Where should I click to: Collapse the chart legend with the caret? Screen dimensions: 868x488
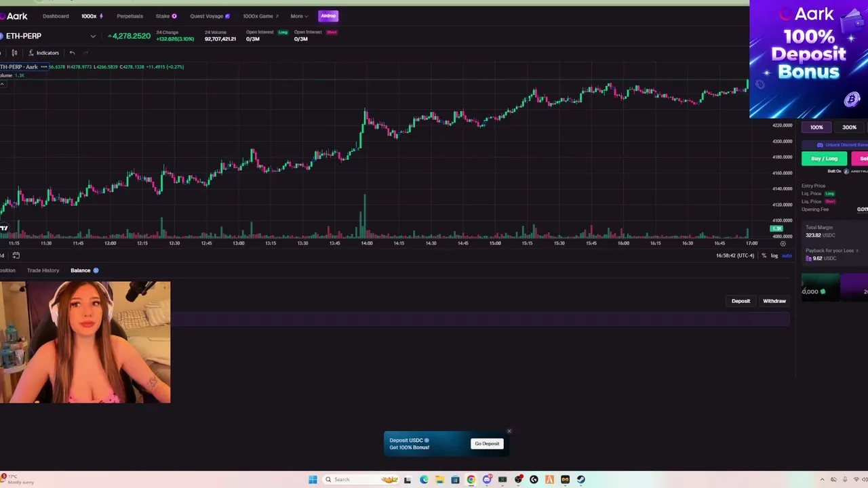(x=3, y=83)
